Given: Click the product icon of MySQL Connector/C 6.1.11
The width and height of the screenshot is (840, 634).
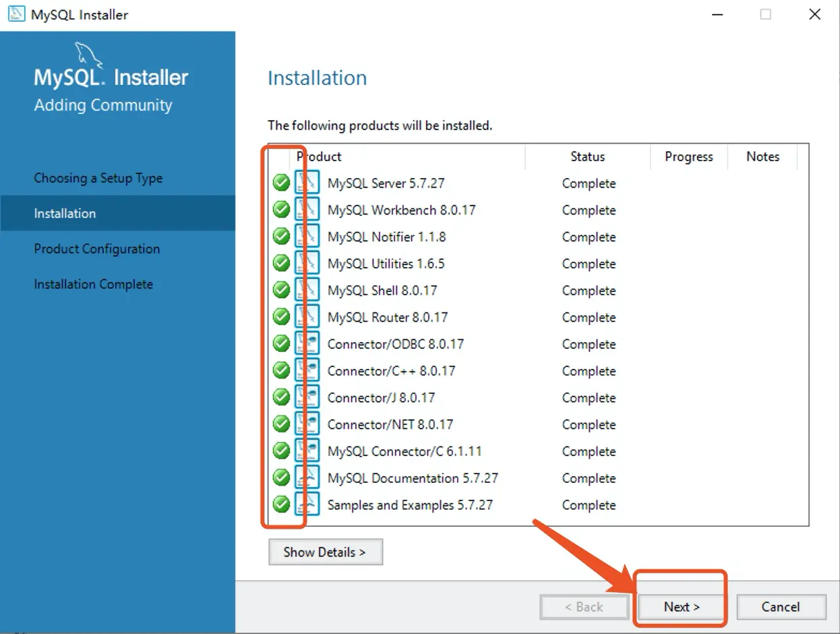Looking at the screenshot, I should click(x=307, y=451).
